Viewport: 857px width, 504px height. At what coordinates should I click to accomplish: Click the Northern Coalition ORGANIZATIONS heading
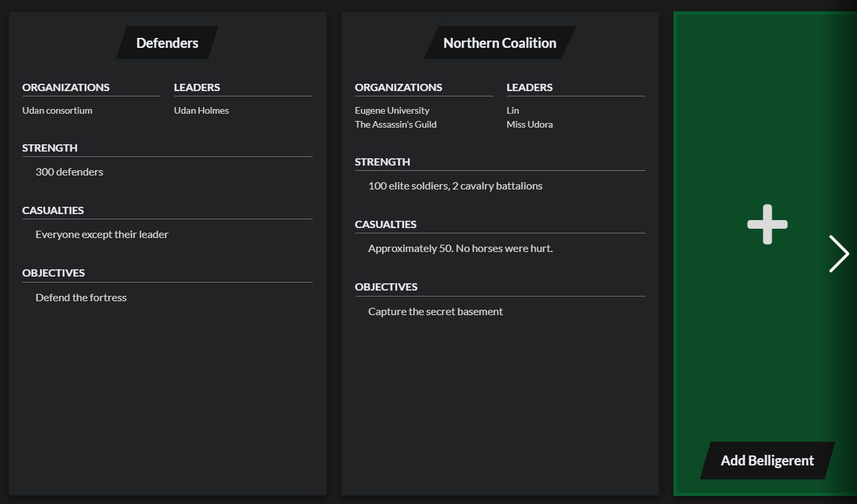[x=399, y=87]
